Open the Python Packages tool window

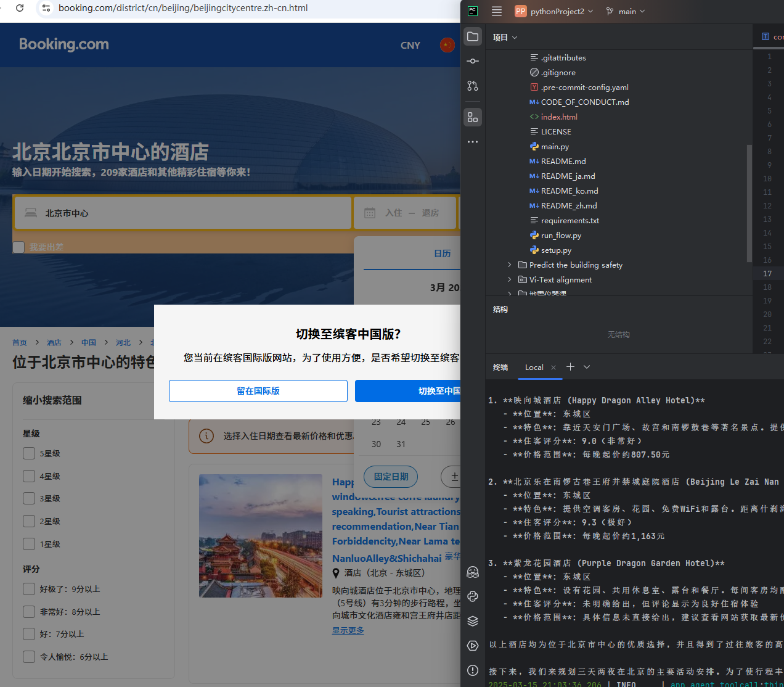coord(473,596)
